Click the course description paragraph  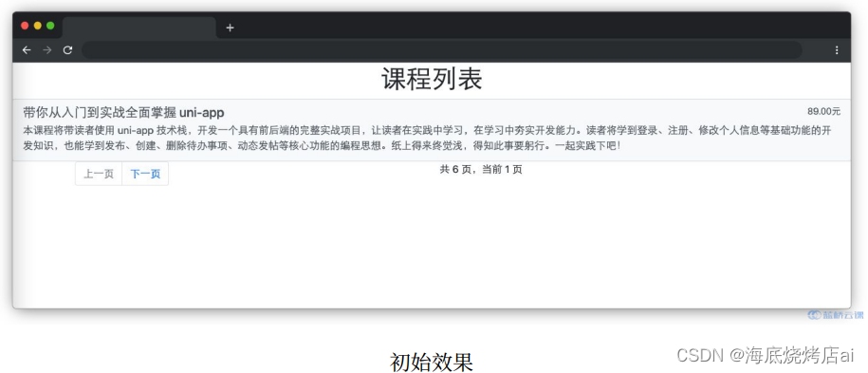(x=427, y=138)
